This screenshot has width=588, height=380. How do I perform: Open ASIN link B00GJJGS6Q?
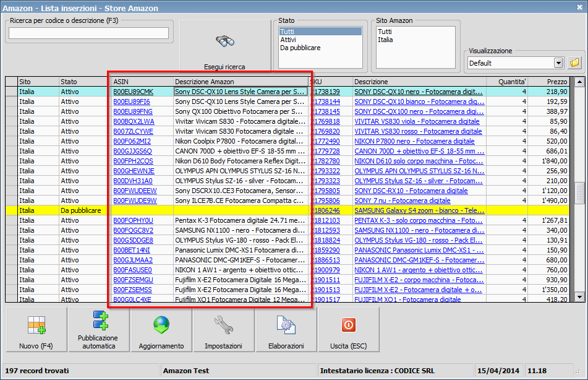(133, 152)
